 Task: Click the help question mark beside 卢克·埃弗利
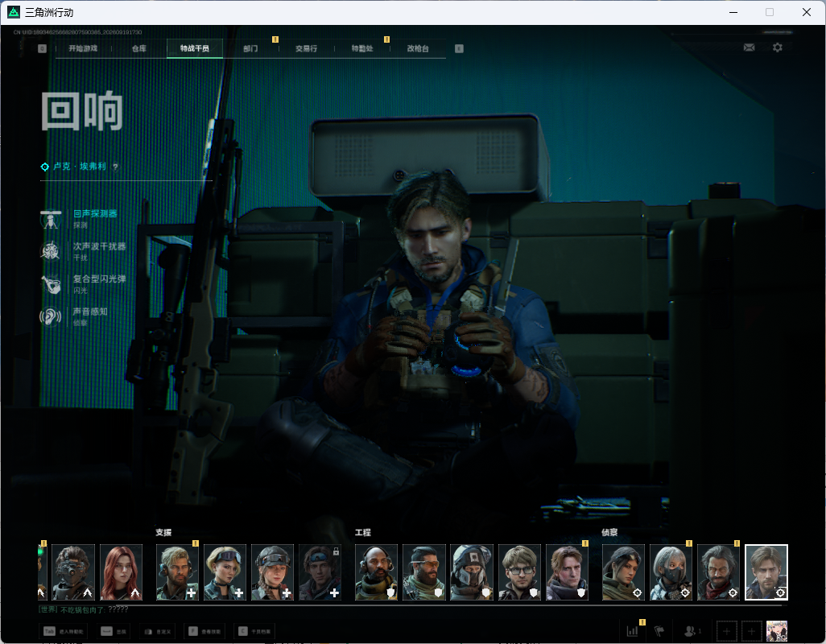(x=115, y=167)
